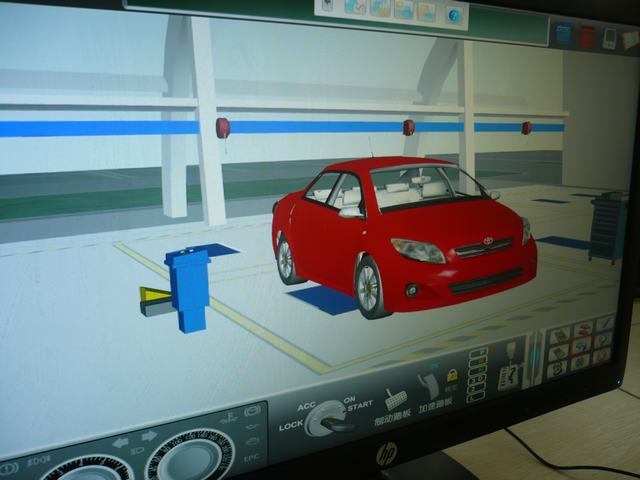The width and height of the screenshot is (640, 480).
Task: Click the oil pressure warning indicator
Action: tap(252, 427)
